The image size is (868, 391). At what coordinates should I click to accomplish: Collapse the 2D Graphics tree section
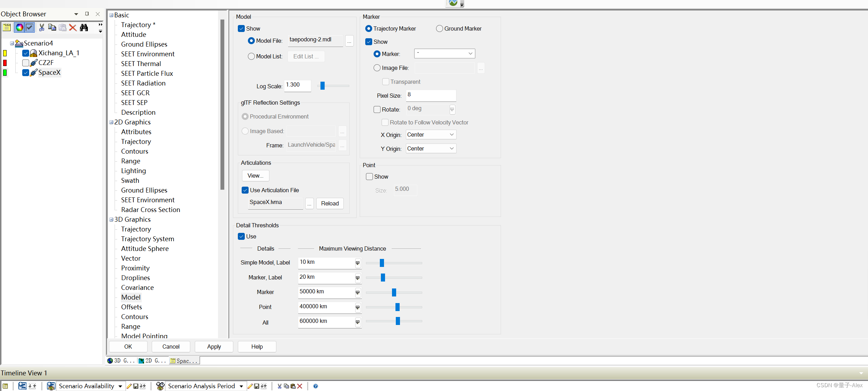[x=111, y=122]
